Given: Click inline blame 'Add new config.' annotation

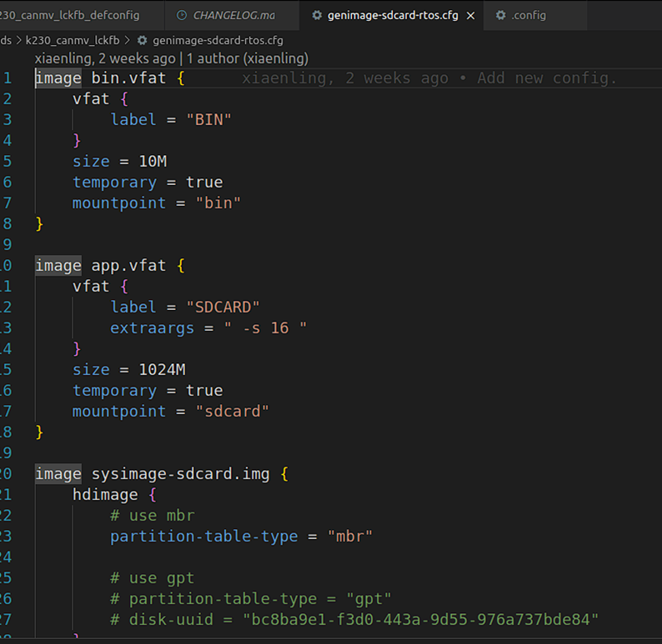Looking at the screenshot, I should pos(429,78).
